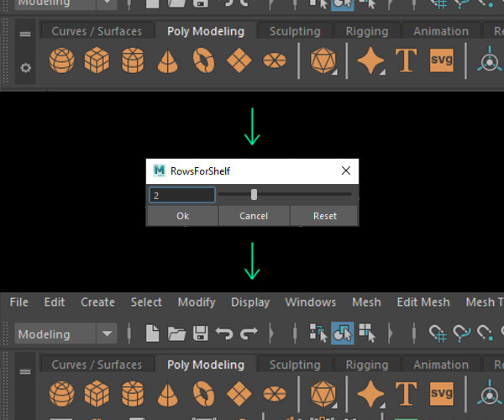This screenshot has height=420, width=504.
Task: Click the SVG import icon in upper shelf
Action: pos(442,60)
